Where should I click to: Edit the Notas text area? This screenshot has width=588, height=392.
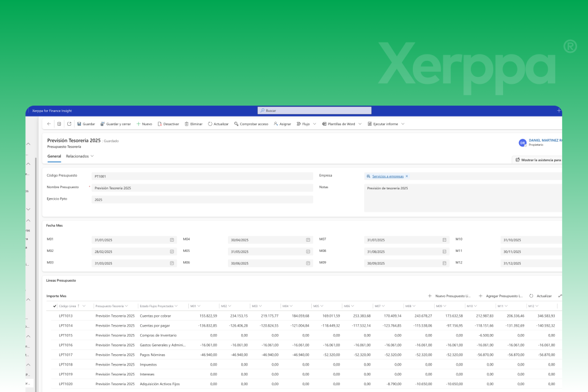click(x=463, y=198)
